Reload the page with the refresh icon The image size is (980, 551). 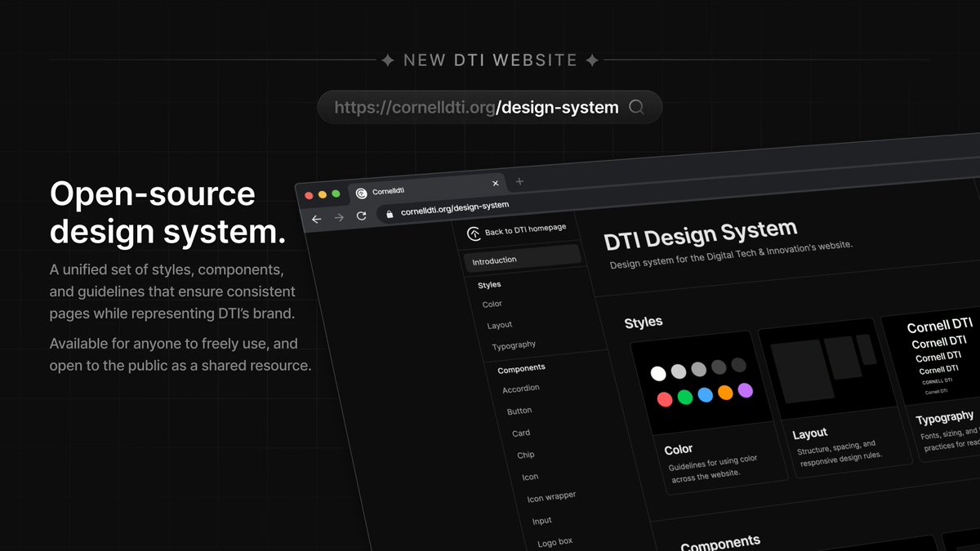click(361, 216)
